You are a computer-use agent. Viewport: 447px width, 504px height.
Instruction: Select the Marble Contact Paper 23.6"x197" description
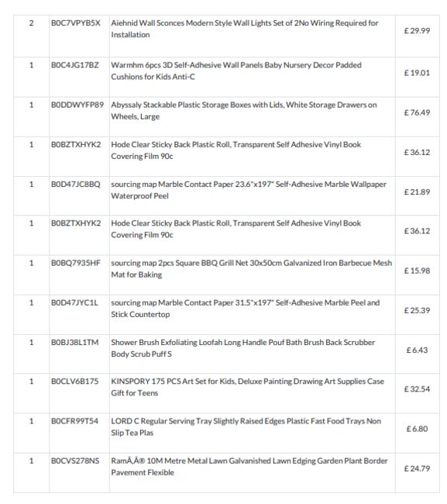coord(249,190)
